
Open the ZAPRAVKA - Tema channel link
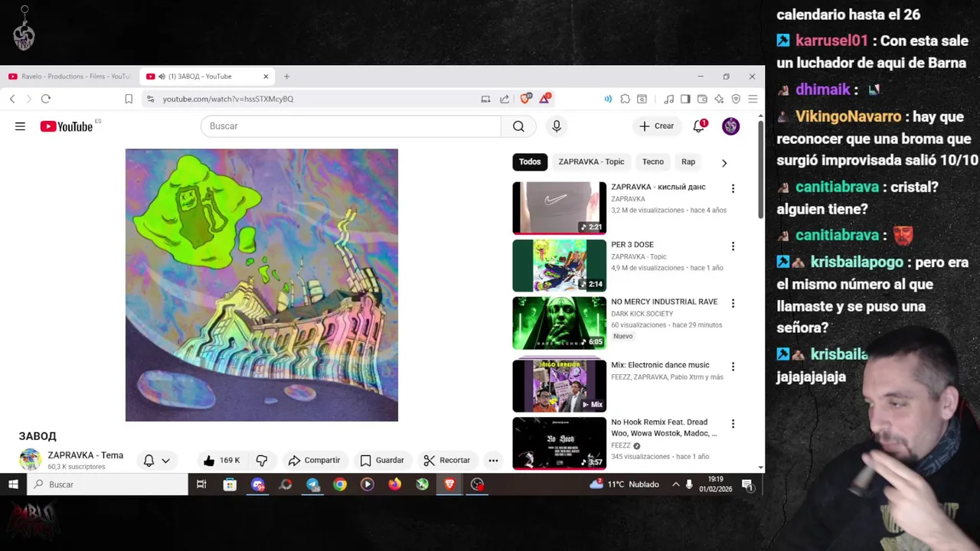[85, 455]
